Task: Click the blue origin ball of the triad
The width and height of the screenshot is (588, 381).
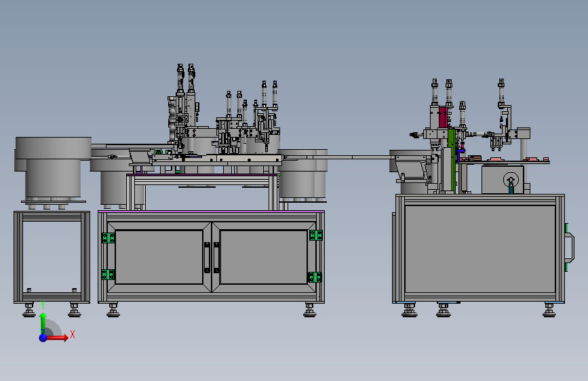Action: 43,338
